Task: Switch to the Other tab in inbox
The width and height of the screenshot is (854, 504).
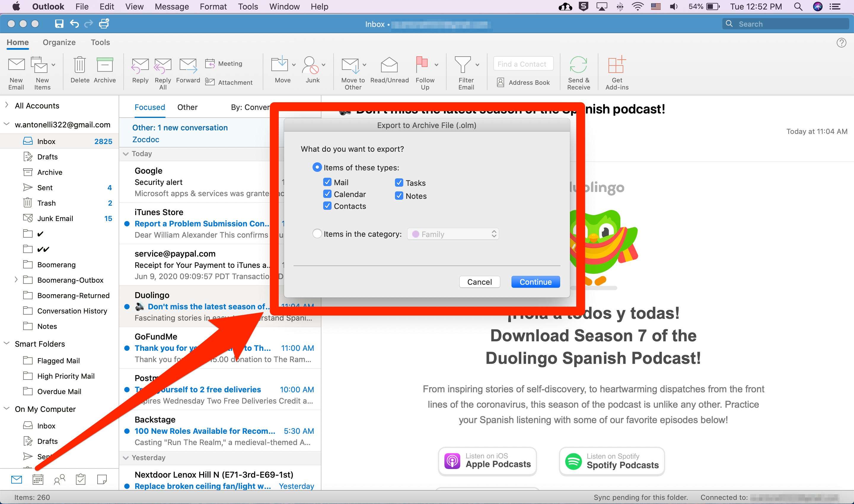Action: pyautogui.click(x=187, y=107)
